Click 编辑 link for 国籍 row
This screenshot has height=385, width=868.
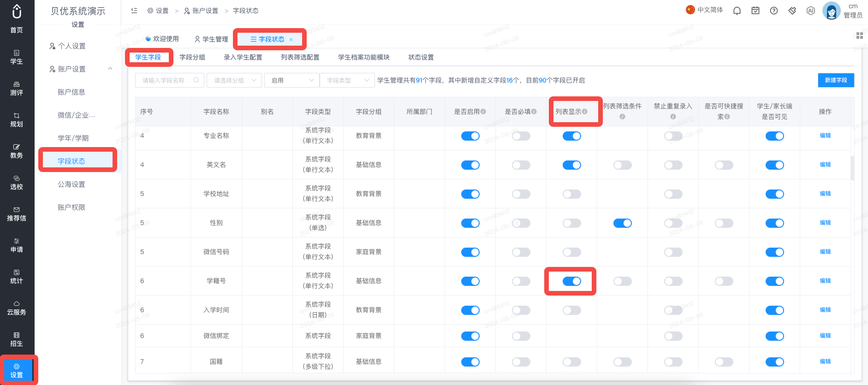(825, 361)
